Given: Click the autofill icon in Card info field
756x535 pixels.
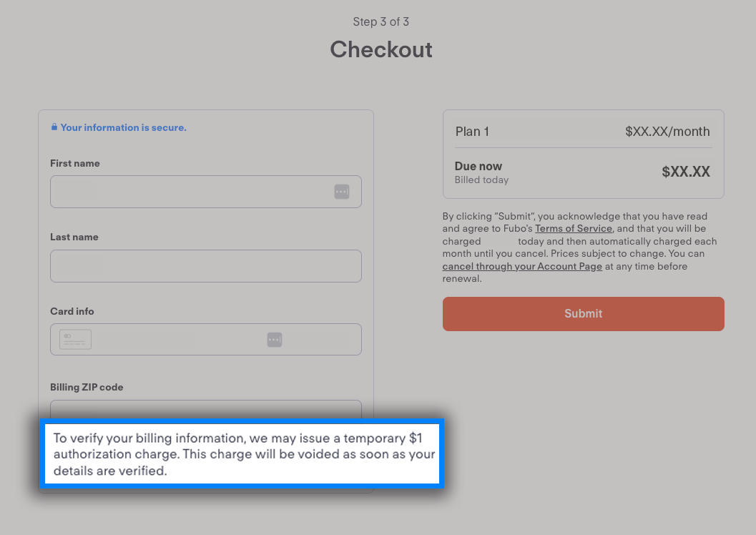Looking at the screenshot, I should (x=275, y=340).
